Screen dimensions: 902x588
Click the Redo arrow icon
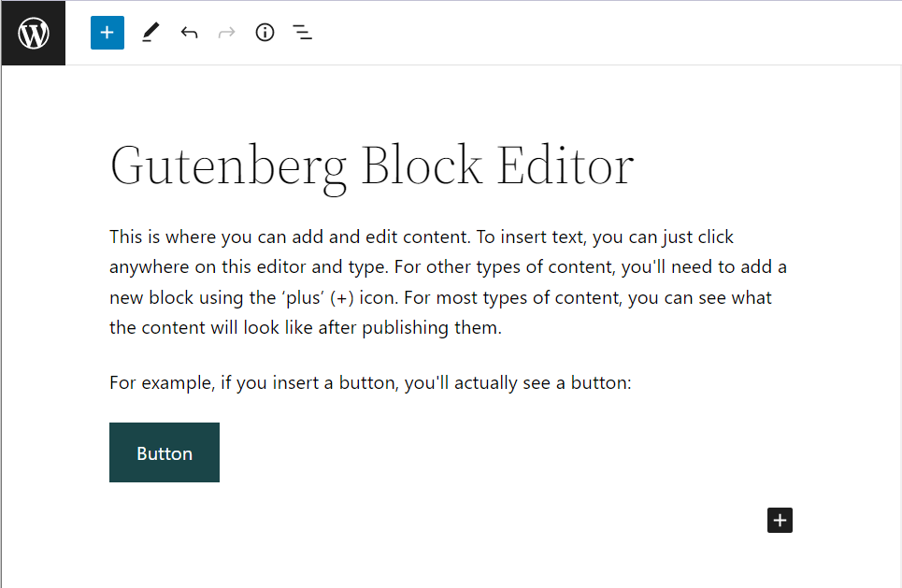point(226,33)
